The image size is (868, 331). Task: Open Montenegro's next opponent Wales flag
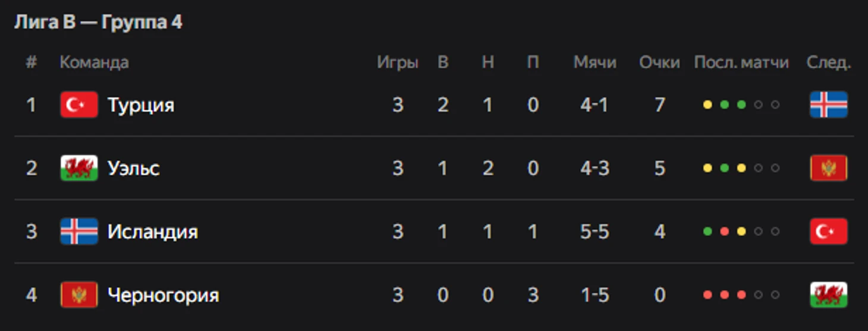point(829,295)
